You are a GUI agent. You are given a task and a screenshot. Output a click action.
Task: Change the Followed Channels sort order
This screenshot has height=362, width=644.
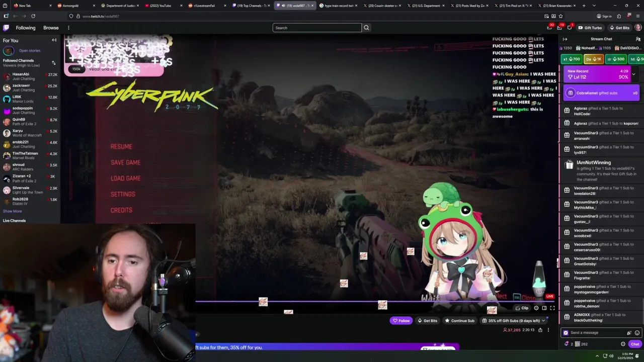click(54, 63)
